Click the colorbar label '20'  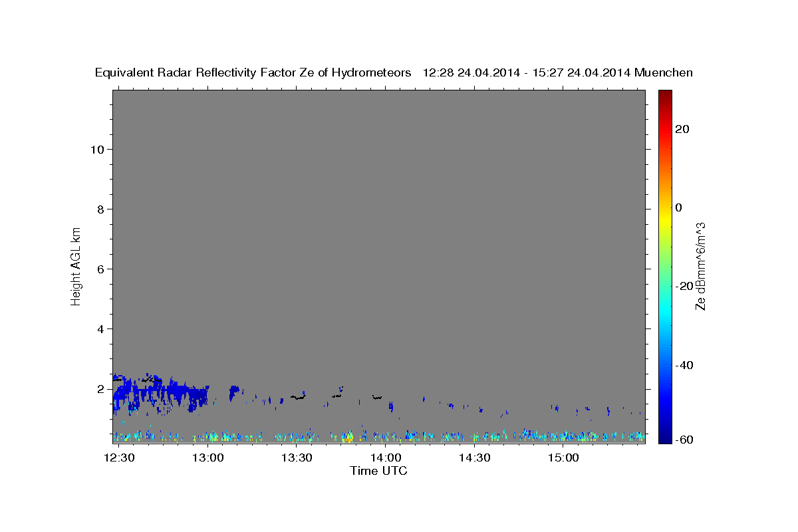coord(682,129)
